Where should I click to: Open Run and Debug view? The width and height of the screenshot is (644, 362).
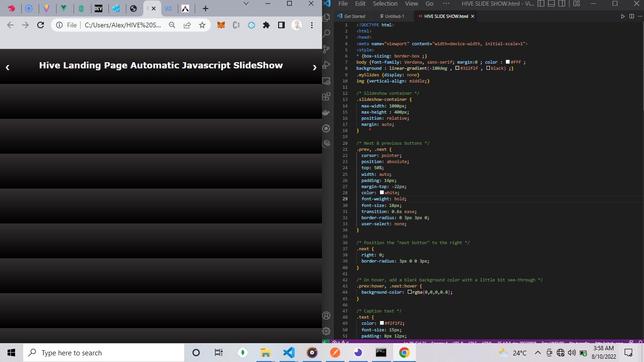point(326,65)
